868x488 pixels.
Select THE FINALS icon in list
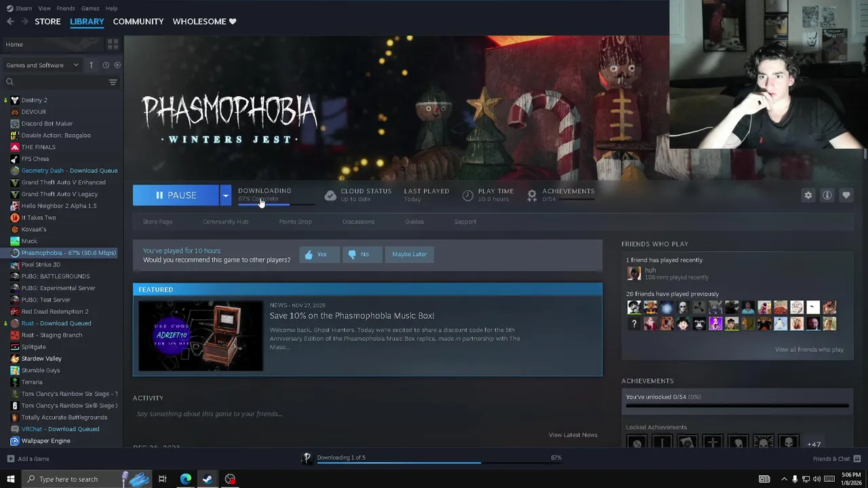[15, 147]
